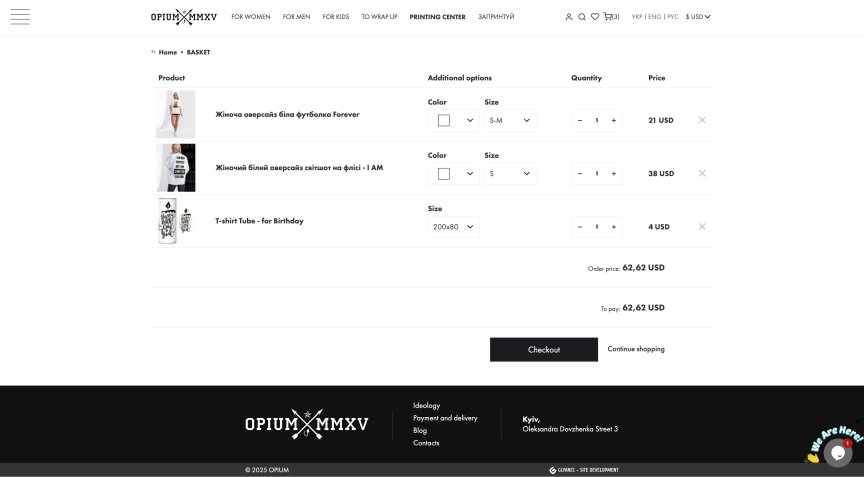Screen dimensions: 864x477
Task: Open the Size S dropdown for sweatshirt
Action: tap(510, 174)
